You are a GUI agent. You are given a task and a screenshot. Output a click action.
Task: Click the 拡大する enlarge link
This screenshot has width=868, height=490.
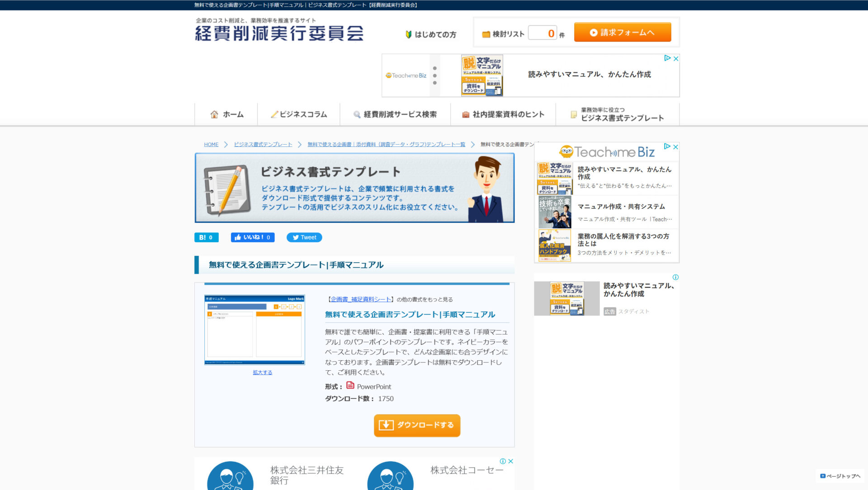262,372
